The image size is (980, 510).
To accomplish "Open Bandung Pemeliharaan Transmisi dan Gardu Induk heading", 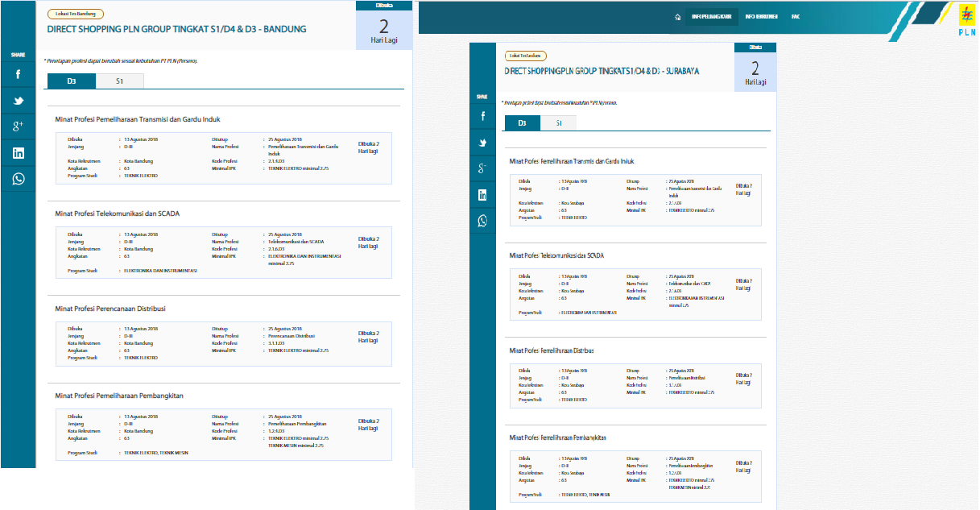I will (138, 119).
